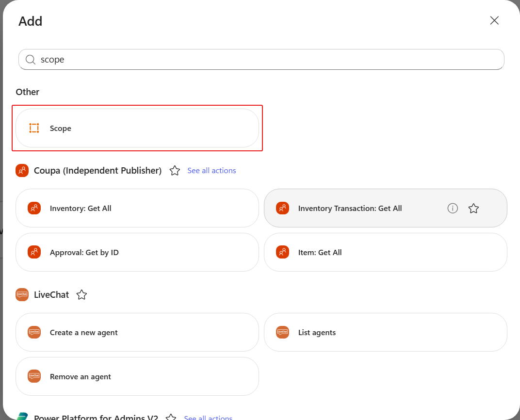Screen dimensions: 520x420
Task: Click the Inventory: Get All Coupa icon
Action: point(34,208)
